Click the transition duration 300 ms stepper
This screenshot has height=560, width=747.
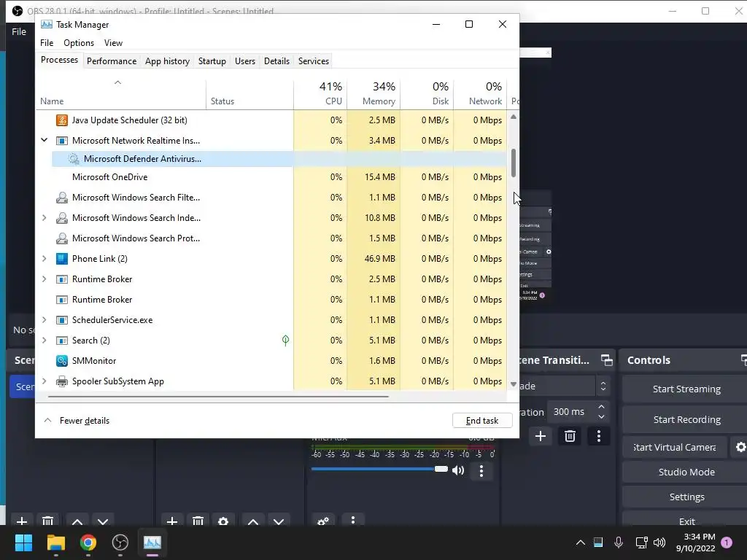[601, 412]
